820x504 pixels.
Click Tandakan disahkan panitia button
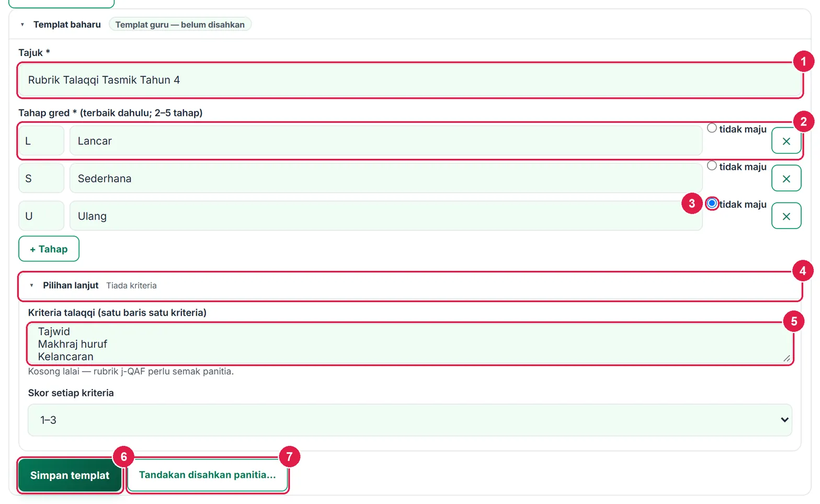(208, 475)
